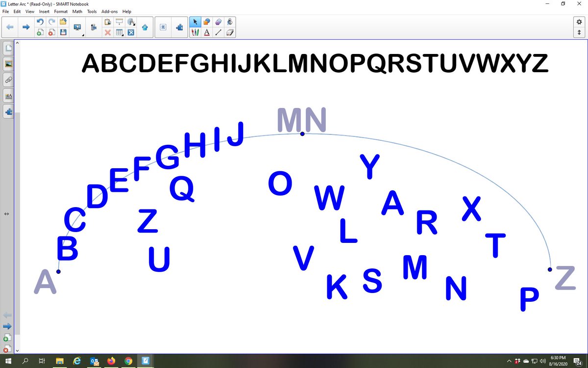Viewport: 588px width, 368px height.
Task: Open the Add-ons menu
Action: (109, 11)
